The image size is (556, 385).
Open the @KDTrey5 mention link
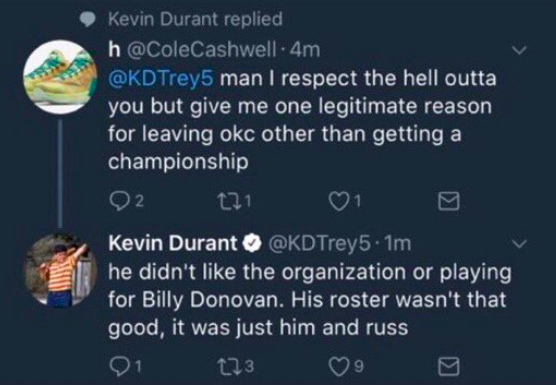(161, 79)
